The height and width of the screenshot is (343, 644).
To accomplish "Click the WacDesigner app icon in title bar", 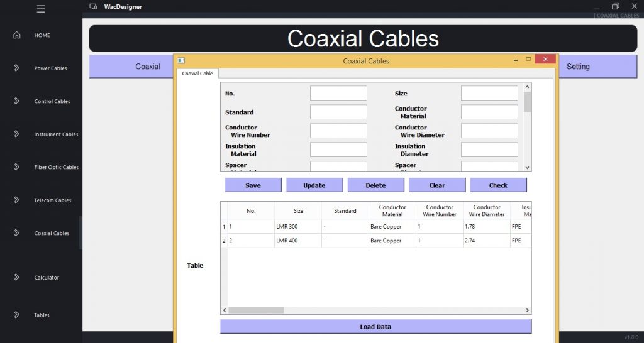I will coord(93,7).
